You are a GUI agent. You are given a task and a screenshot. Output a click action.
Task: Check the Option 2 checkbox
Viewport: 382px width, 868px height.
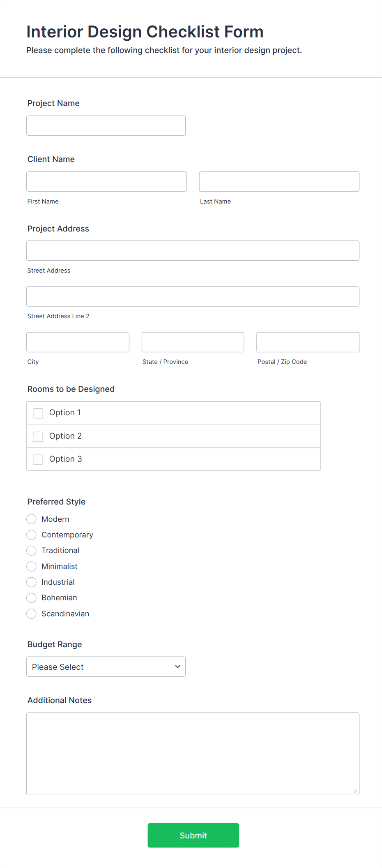[38, 436]
